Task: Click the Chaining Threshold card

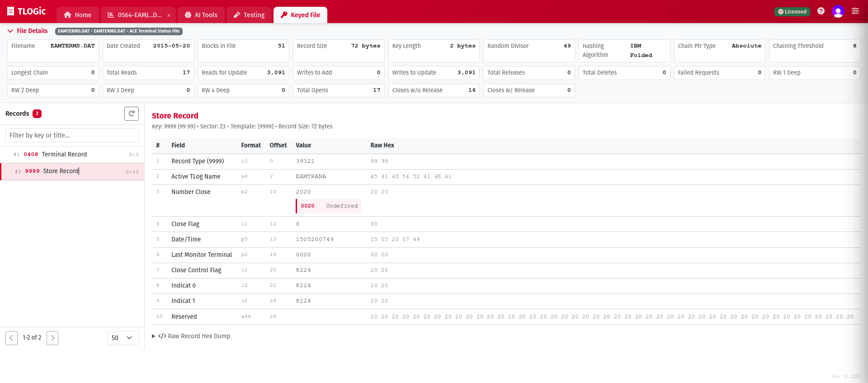Action: (x=815, y=51)
